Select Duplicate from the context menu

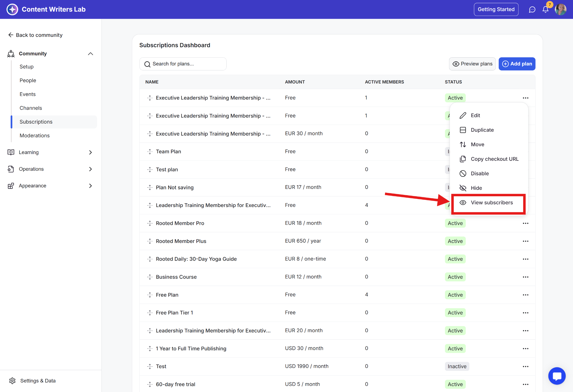[x=482, y=130]
